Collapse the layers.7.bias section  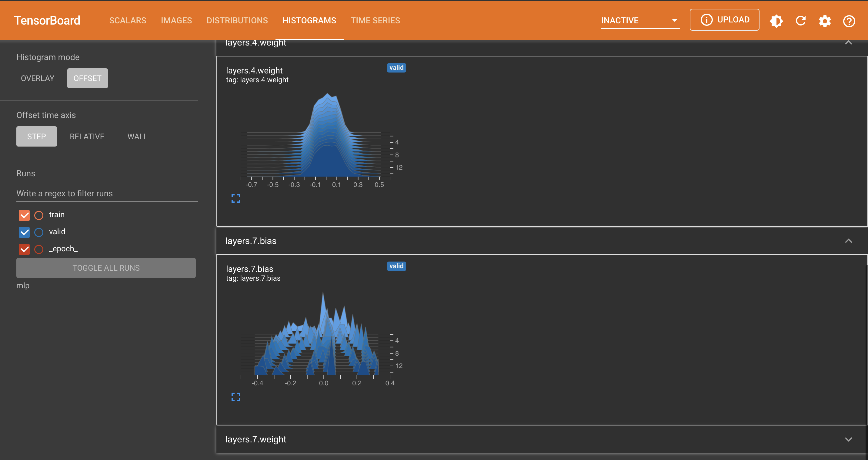tap(849, 241)
